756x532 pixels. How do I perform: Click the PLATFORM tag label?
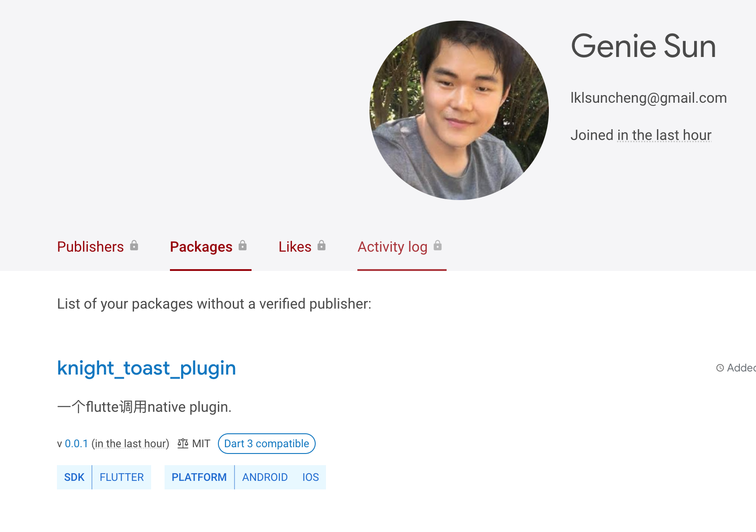click(199, 477)
